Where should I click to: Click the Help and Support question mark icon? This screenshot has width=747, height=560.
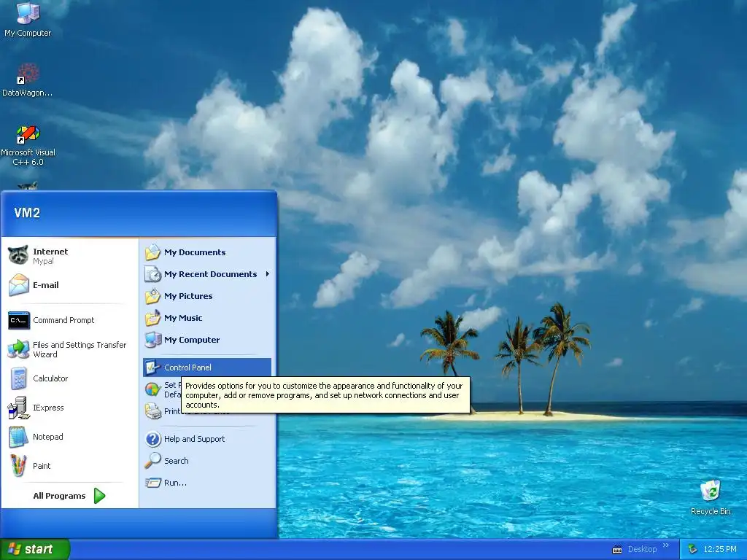pyautogui.click(x=152, y=438)
